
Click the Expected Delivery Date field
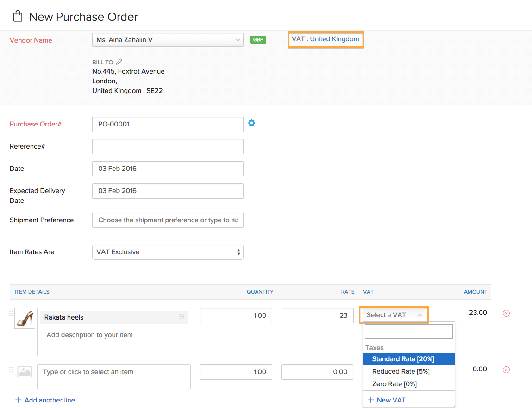point(168,191)
